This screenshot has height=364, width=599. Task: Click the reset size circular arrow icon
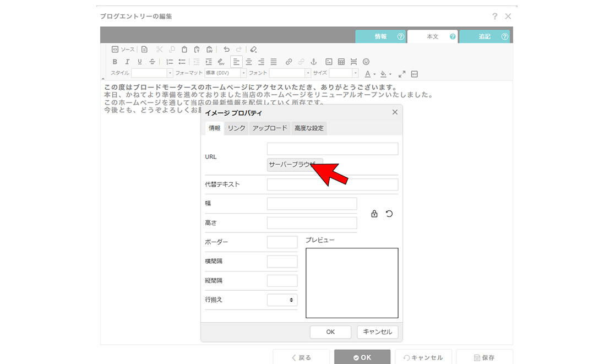(x=389, y=214)
